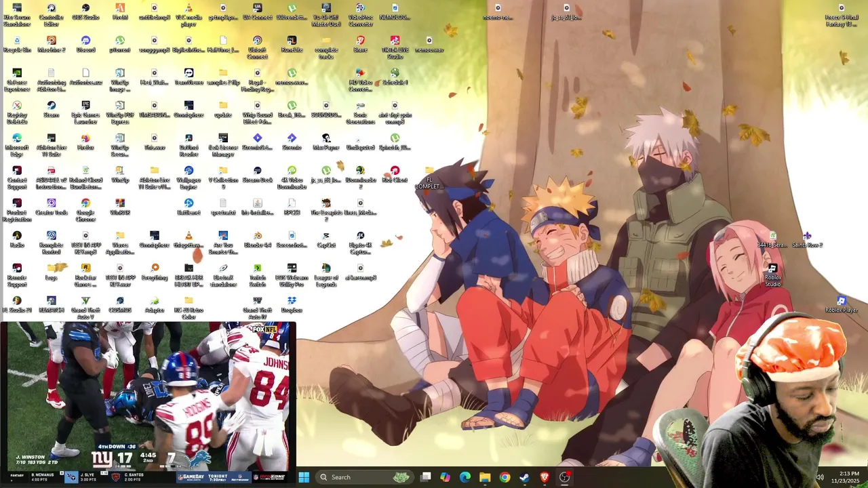Switch to Steam on the taskbar
868x488 pixels.
[524, 477]
